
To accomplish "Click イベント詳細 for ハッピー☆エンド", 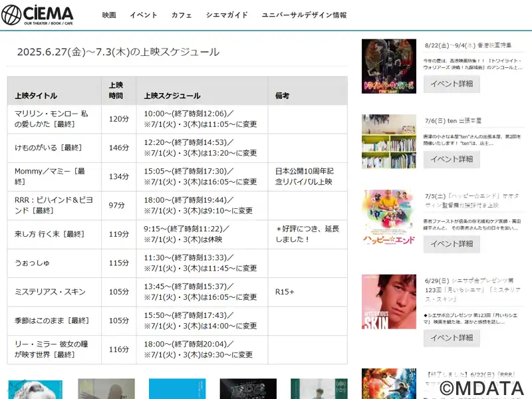I will tap(452, 244).
